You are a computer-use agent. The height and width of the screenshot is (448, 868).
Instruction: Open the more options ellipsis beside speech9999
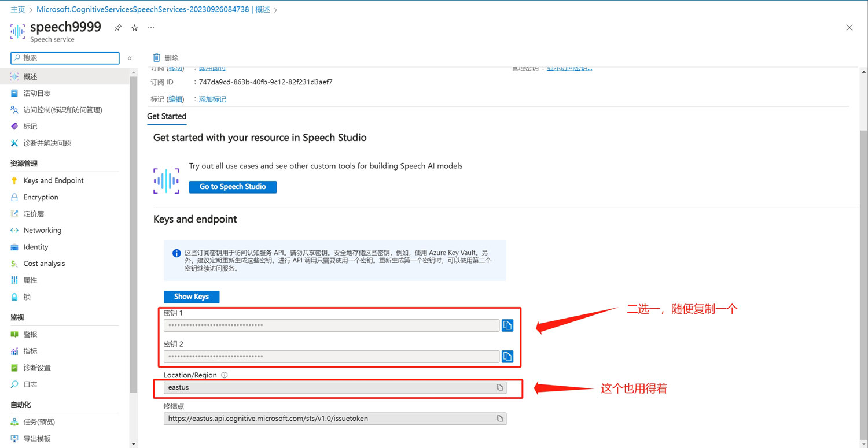[151, 28]
